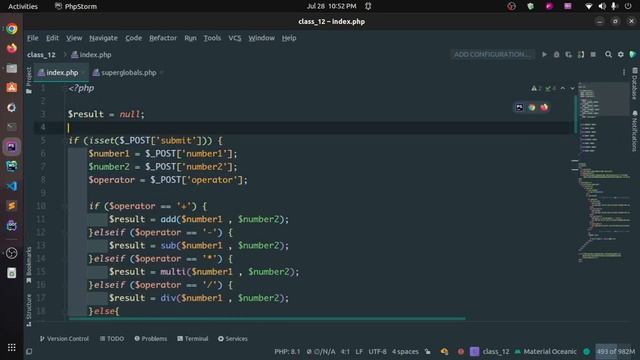Viewport: 640px width, 360px height.
Task: Open the Navigate menu
Action: [x=103, y=38]
